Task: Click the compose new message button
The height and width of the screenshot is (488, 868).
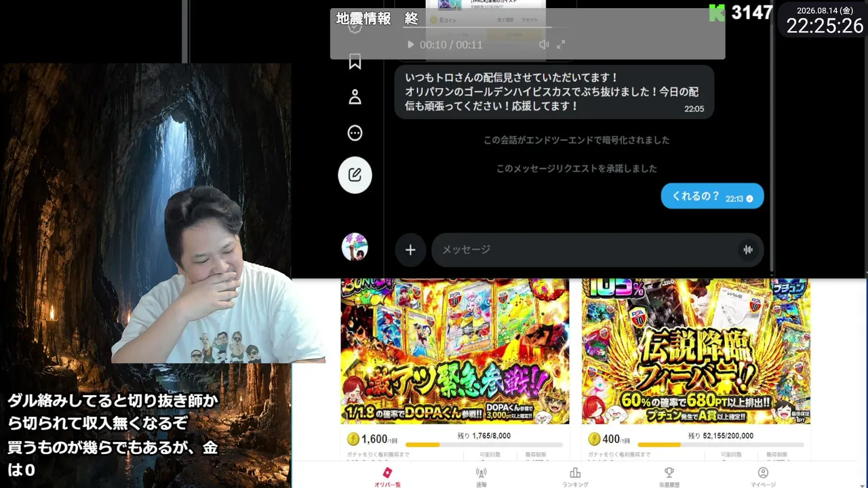Action: pyautogui.click(x=355, y=175)
